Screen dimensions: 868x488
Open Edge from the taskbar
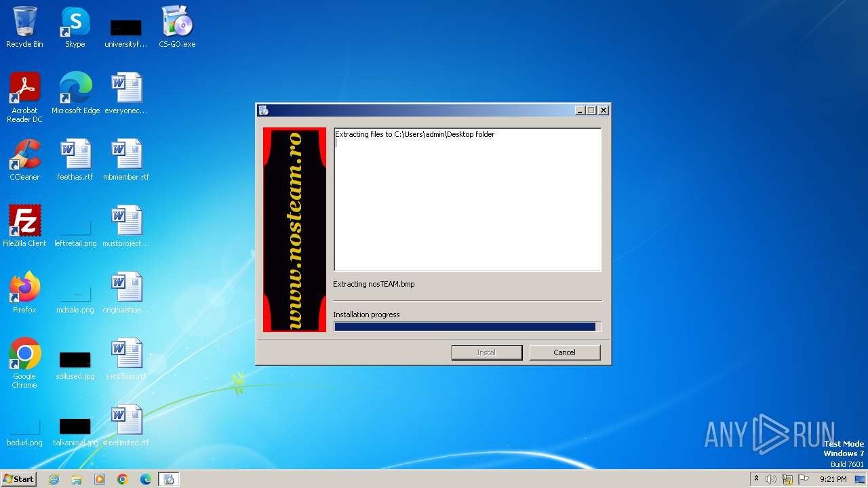click(x=146, y=479)
